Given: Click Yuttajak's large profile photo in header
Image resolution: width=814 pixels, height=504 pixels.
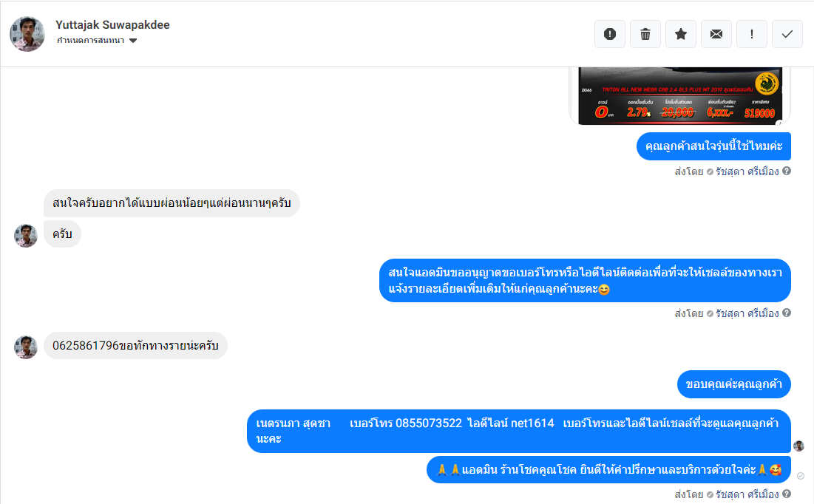Looking at the screenshot, I should click(27, 34).
